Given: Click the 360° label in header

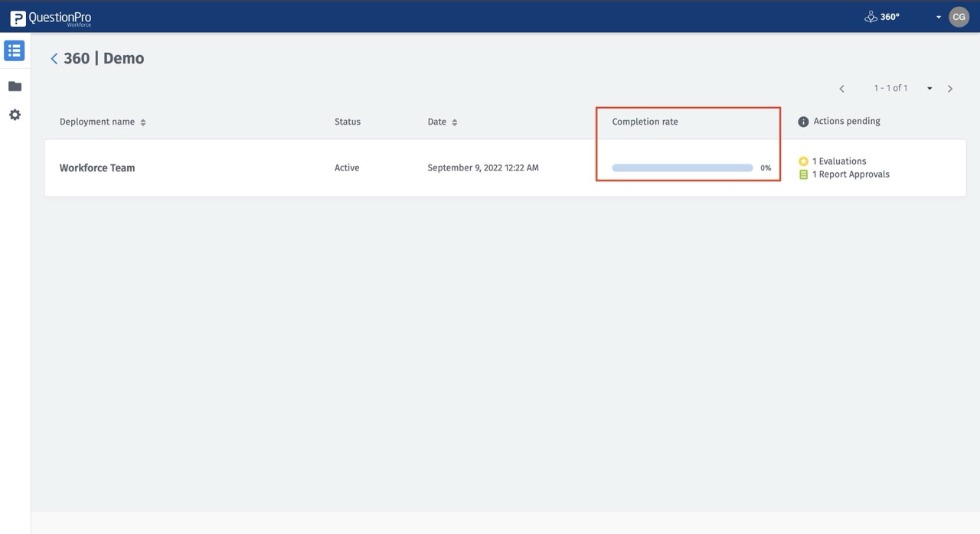Looking at the screenshot, I should [890, 17].
